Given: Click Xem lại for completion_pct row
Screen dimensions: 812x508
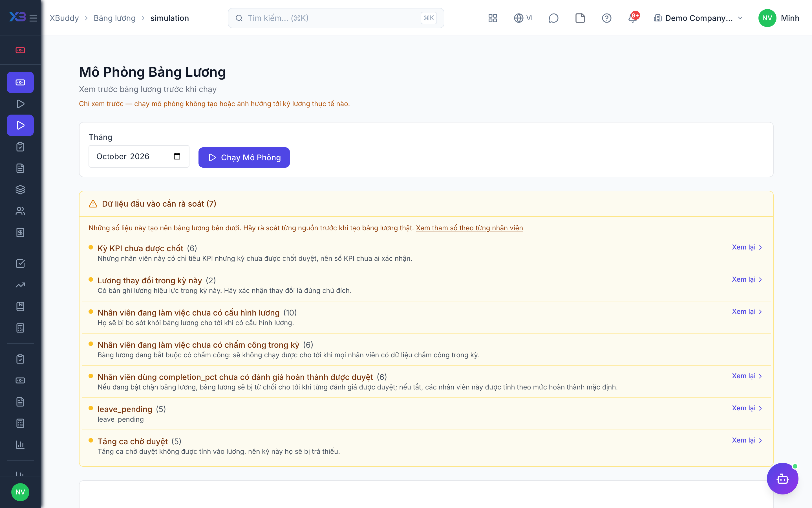Looking at the screenshot, I should [x=747, y=376].
